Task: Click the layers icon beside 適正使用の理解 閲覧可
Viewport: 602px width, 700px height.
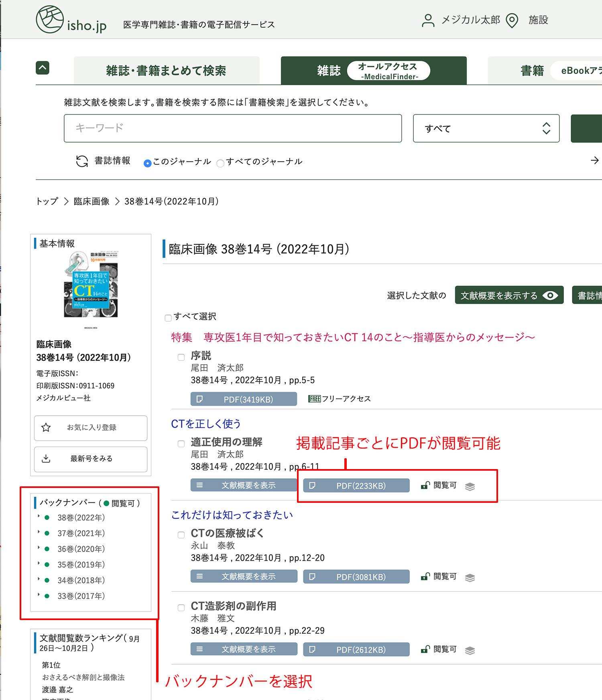Action: tap(470, 486)
